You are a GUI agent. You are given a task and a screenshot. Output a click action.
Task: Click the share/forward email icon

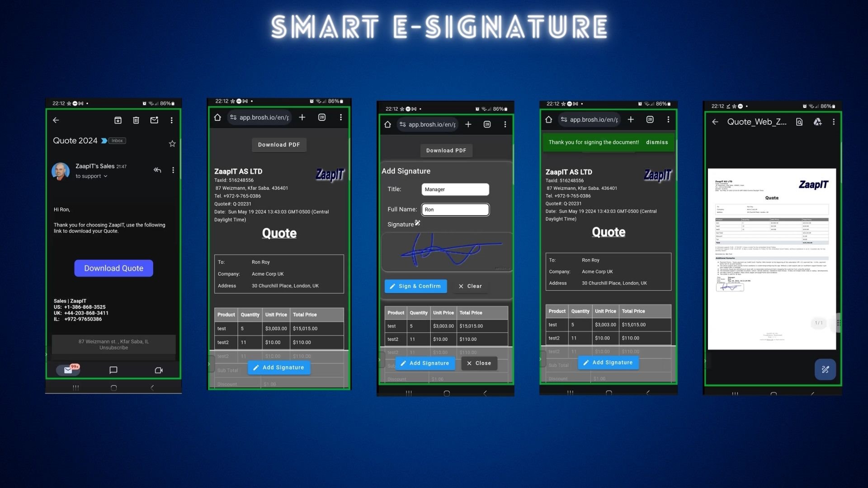click(x=153, y=119)
